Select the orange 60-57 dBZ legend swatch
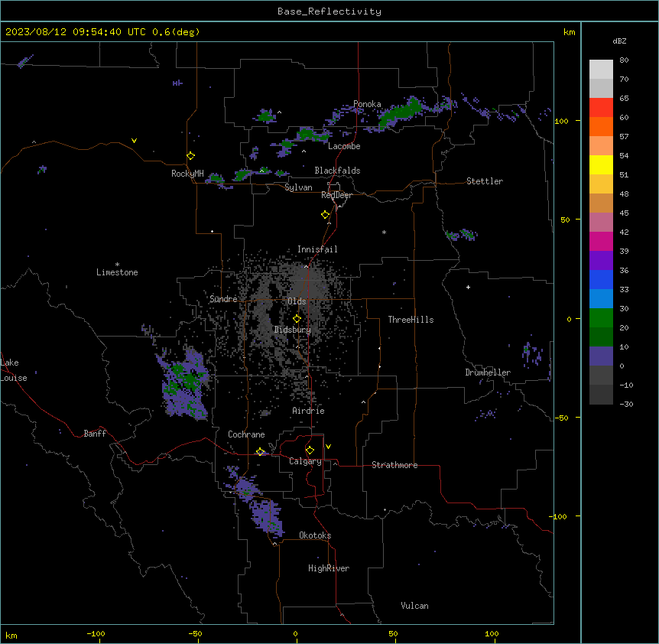659x644 pixels. click(x=601, y=127)
